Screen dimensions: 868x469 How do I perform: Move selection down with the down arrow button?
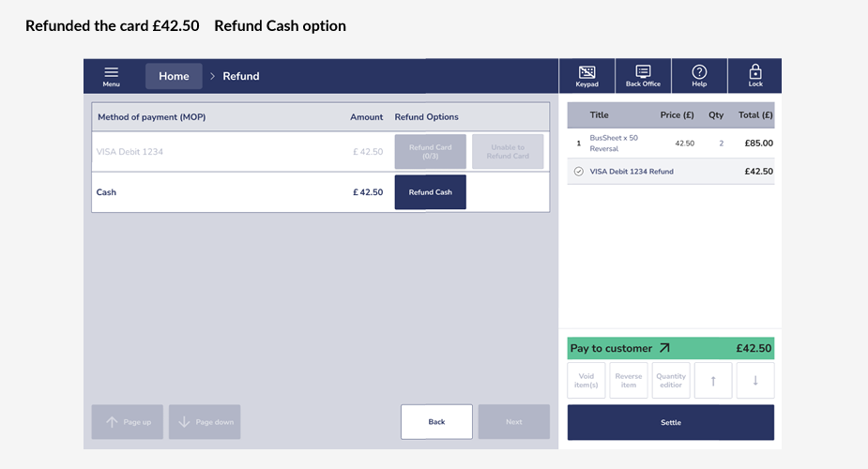(x=755, y=381)
